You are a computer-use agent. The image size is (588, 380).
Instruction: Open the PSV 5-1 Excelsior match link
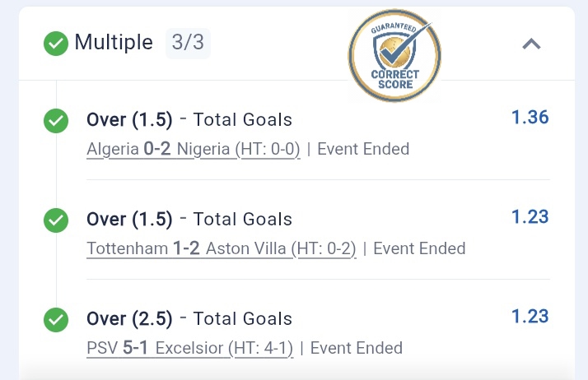(189, 348)
